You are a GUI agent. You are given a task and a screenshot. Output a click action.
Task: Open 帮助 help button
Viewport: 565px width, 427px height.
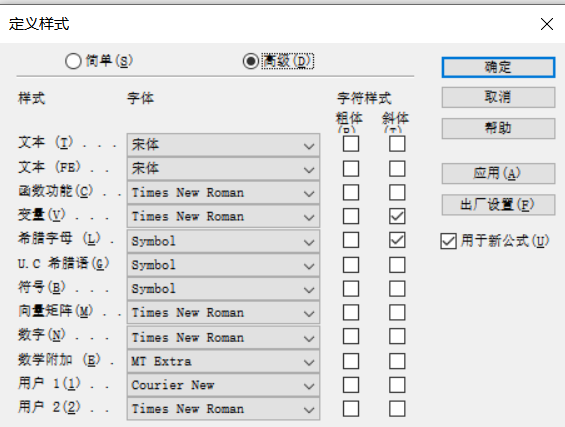(498, 128)
